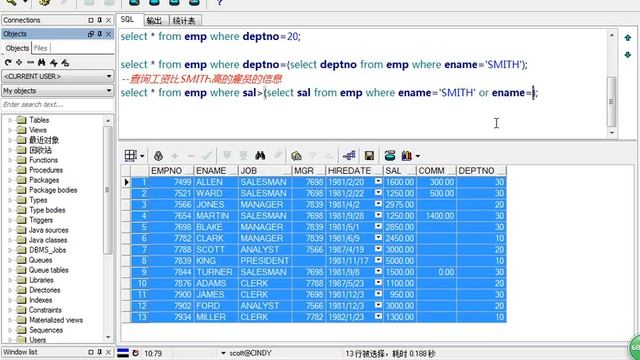Image resolution: width=640 pixels, height=360 pixels.
Task: Click the HIREDATE column header
Action: click(354, 171)
